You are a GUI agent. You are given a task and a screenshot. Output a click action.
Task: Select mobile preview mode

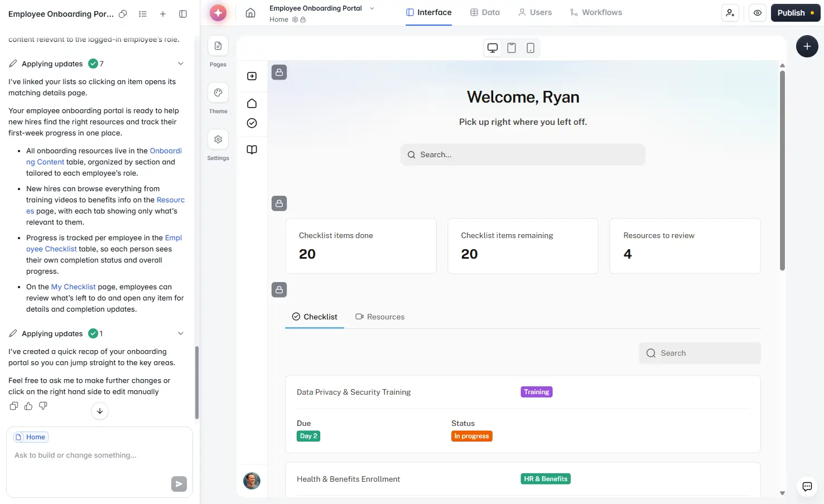click(x=531, y=48)
